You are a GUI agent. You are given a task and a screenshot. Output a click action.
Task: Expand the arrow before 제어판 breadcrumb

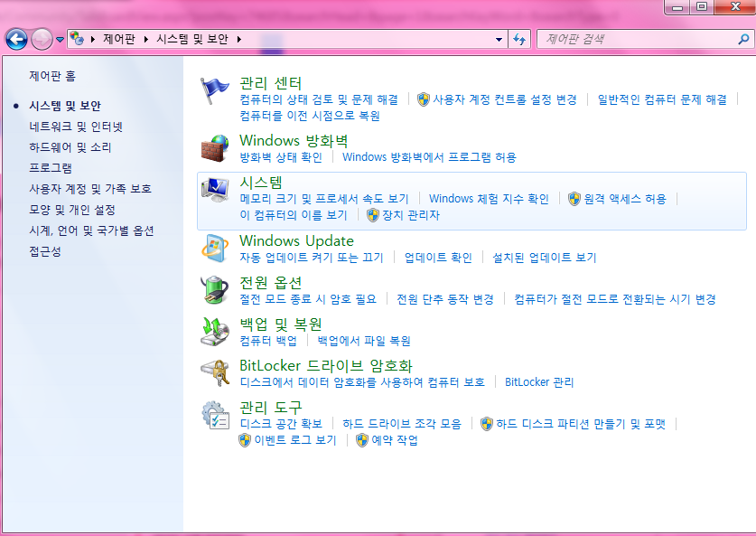pyautogui.click(x=92, y=39)
